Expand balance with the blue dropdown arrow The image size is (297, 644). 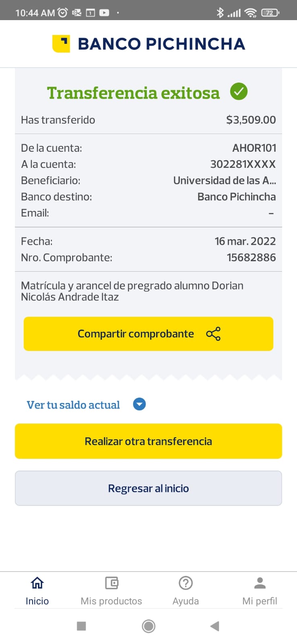[x=139, y=404]
